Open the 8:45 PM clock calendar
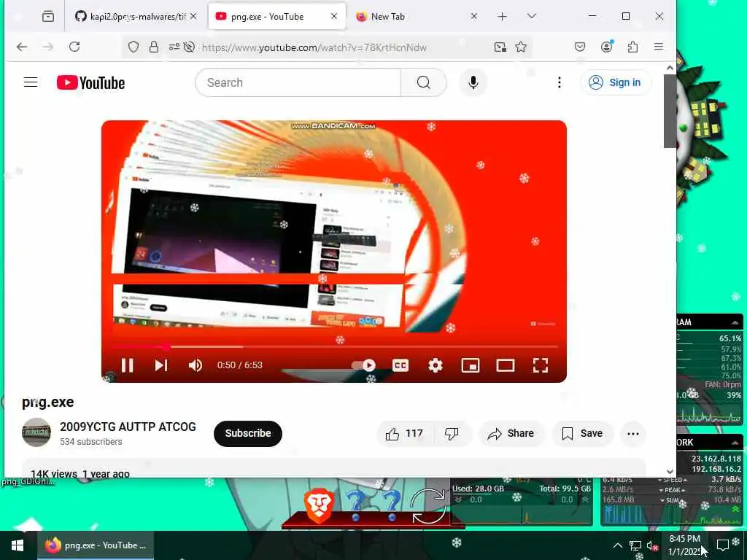This screenshot has width=747, height=560. [684, 545]
